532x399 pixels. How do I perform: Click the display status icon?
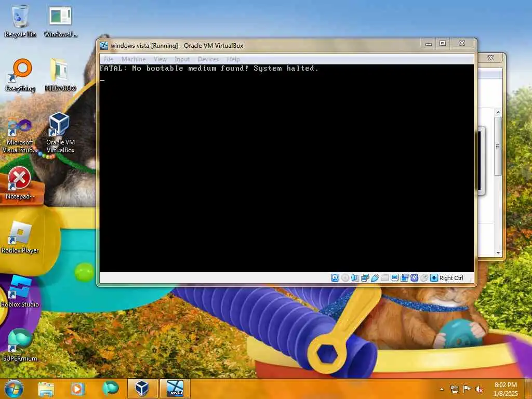tap(395, 278)
